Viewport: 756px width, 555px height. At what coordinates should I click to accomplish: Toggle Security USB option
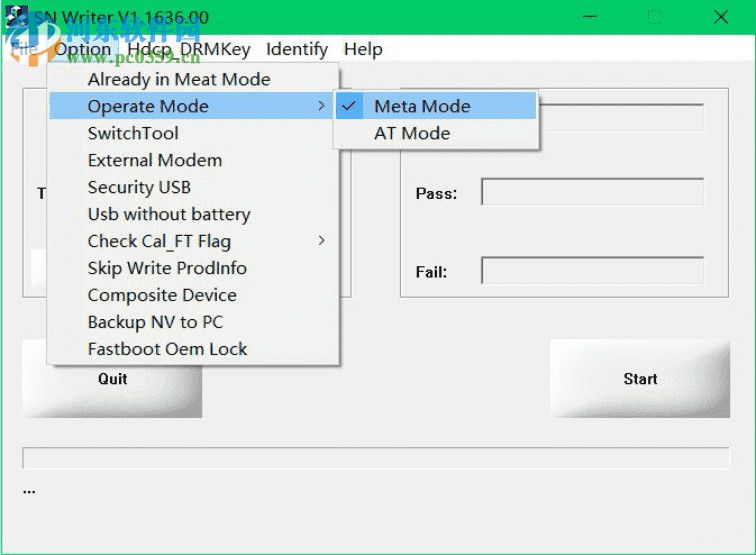[192, 187]
